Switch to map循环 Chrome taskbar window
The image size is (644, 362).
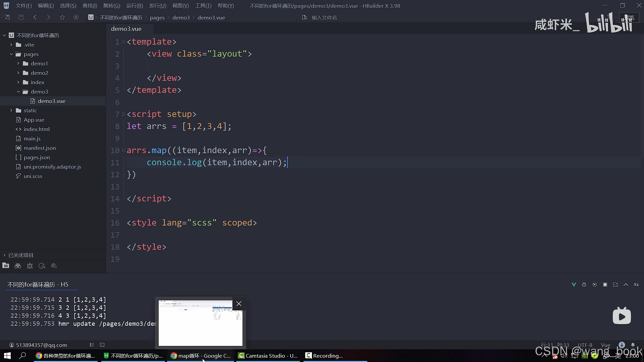(200, 356)
